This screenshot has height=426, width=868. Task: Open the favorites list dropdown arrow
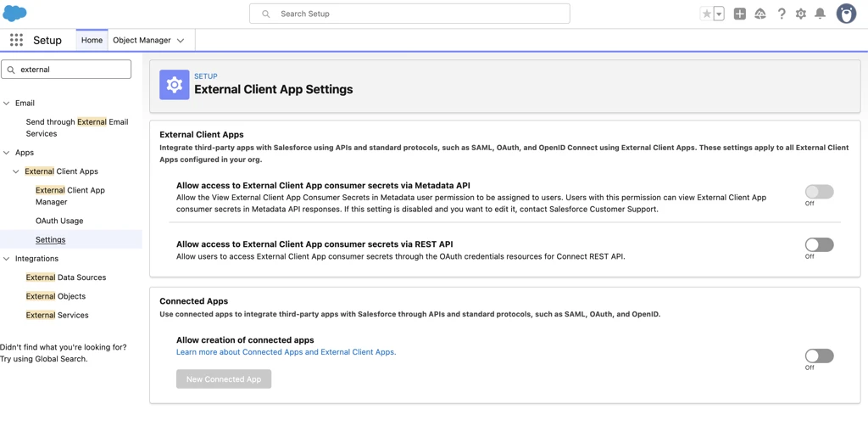pyautogui.click(x=719, y=14)
